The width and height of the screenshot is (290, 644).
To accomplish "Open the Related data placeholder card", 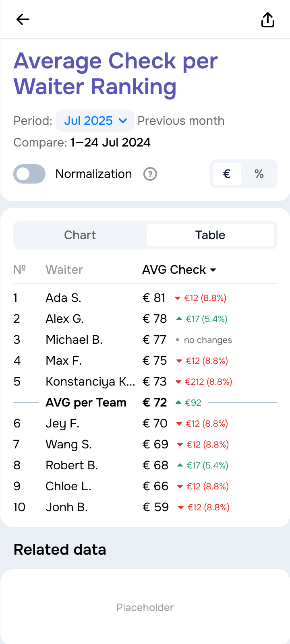I will [x=145, y=607].
